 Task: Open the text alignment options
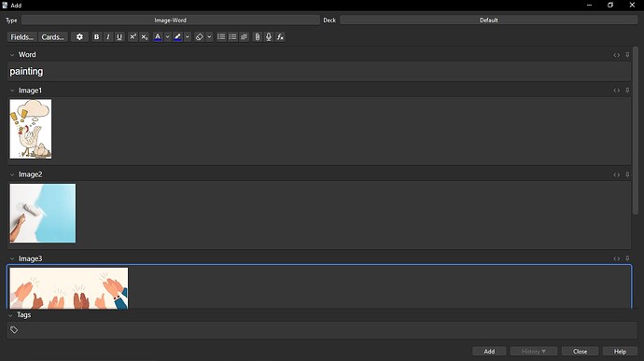[244, 37]
